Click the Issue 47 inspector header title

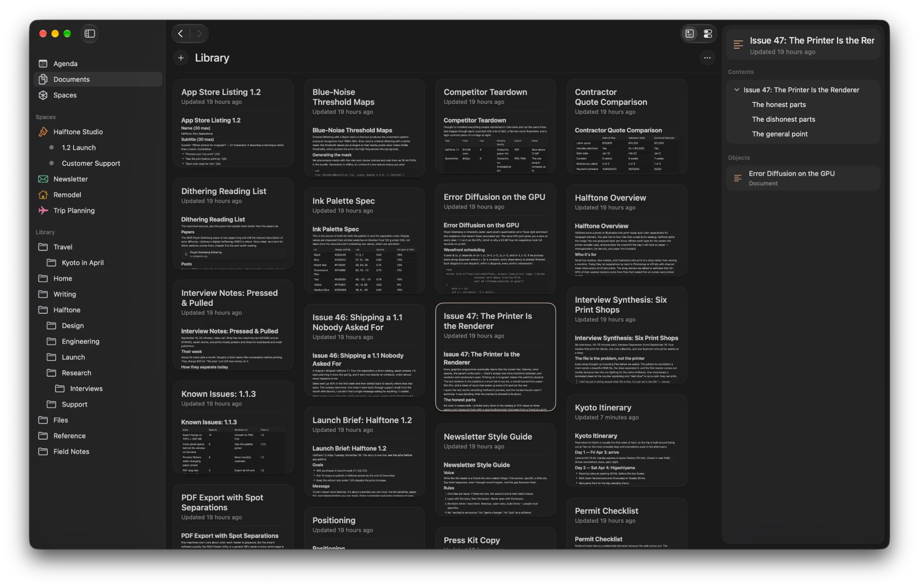point(812,40)
